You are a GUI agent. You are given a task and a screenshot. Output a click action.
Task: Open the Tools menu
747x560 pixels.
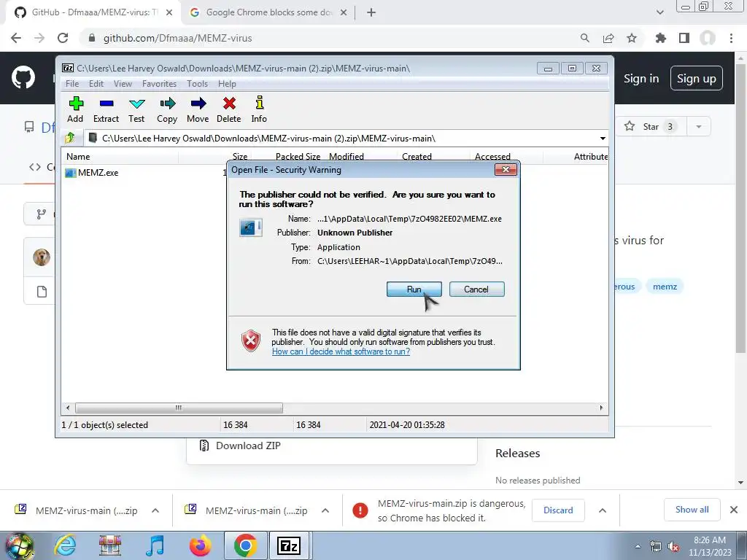197,84
